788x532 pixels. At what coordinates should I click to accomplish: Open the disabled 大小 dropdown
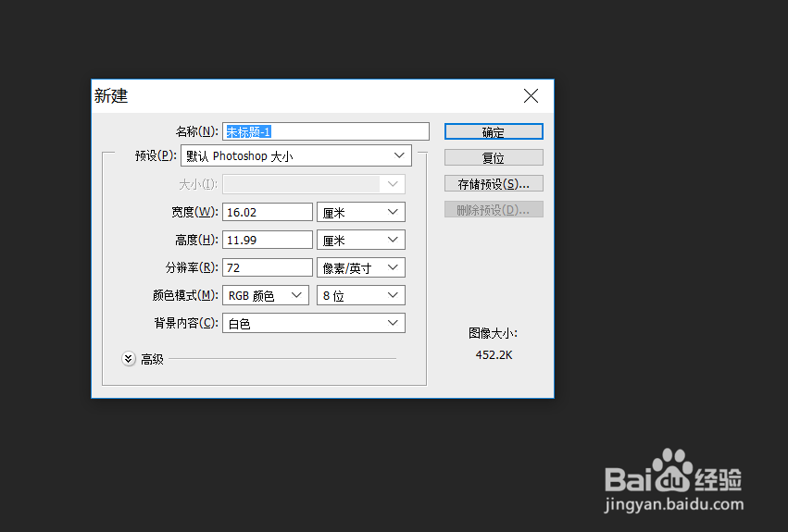pos(314,184)
